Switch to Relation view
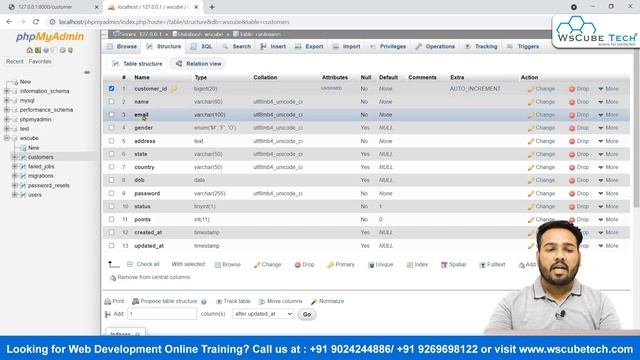Image resolution: width=640 pixels, height=360 pixels. point(199,64)
